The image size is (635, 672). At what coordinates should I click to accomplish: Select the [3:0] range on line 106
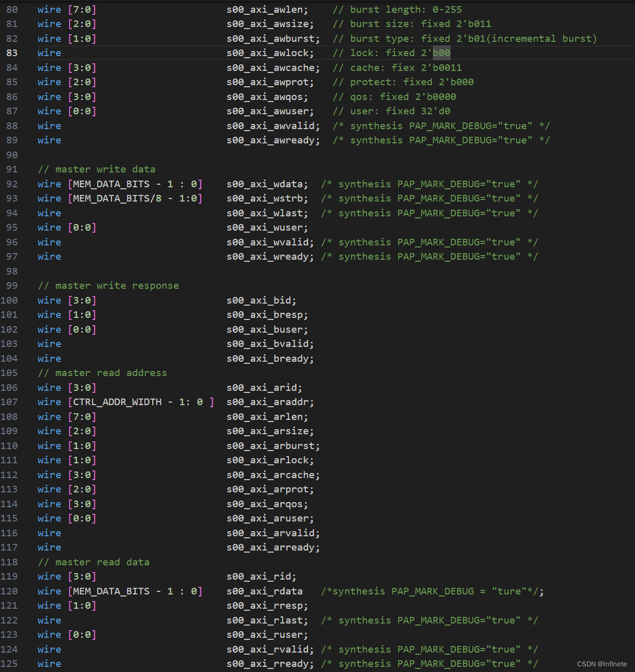[82, 387]
